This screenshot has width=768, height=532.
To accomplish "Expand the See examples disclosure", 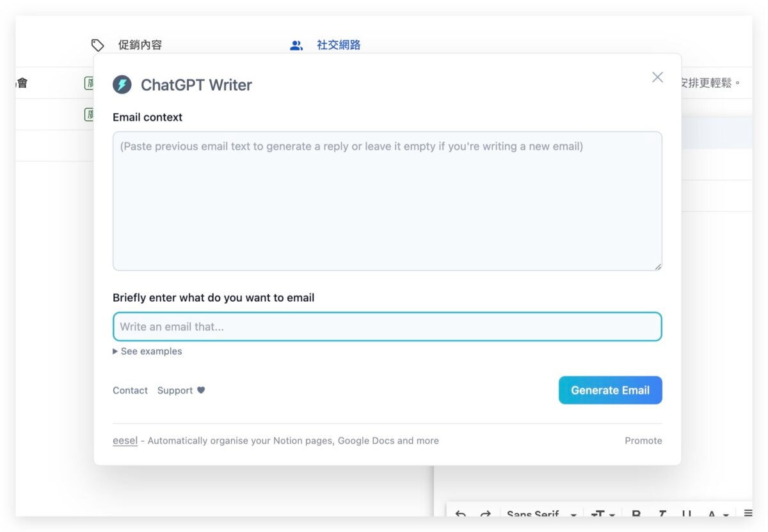I will pyautogui.click(x=147, y=351).
